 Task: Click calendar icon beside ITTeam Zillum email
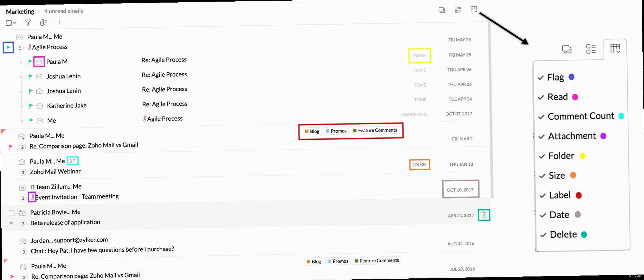22,187
